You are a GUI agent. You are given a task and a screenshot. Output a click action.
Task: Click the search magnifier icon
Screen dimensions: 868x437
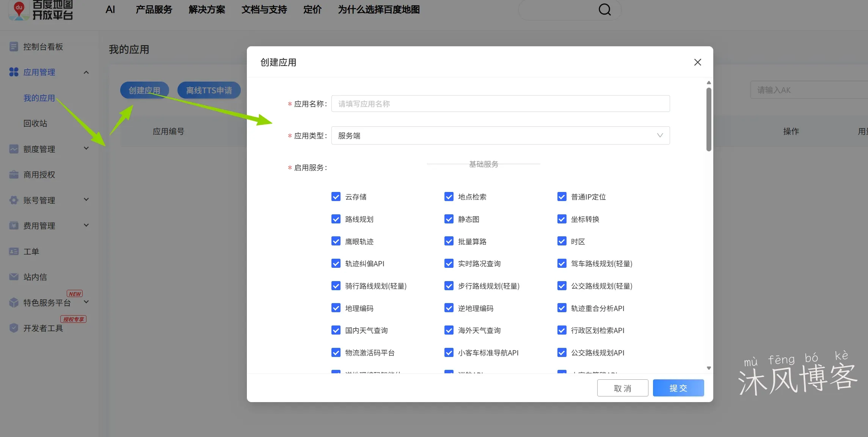click(605, 9)
